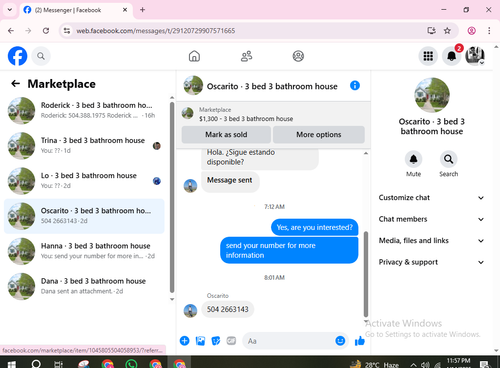Open the tab search dropdown arrow
The width and height of the screenshot is (500, 368).
[x=10, y=10]
